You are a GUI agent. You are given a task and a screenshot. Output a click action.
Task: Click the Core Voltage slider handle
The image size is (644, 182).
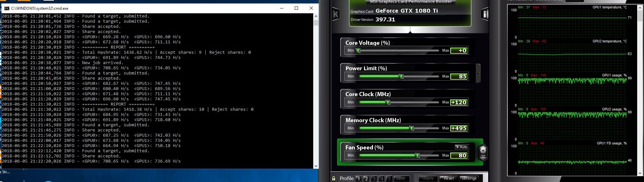(358, 51)
